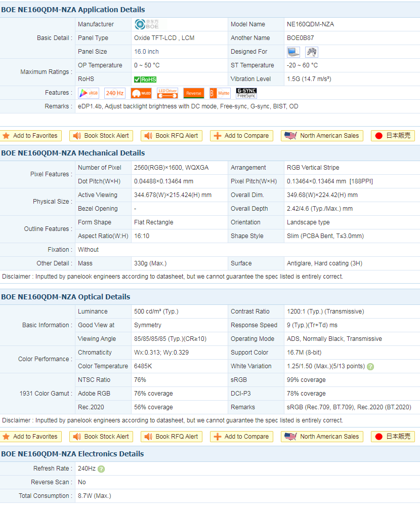The image size is (420, 505).
Task: Click the Total Consumption value 8.7W (Max.)
Action: click(94, 496)
